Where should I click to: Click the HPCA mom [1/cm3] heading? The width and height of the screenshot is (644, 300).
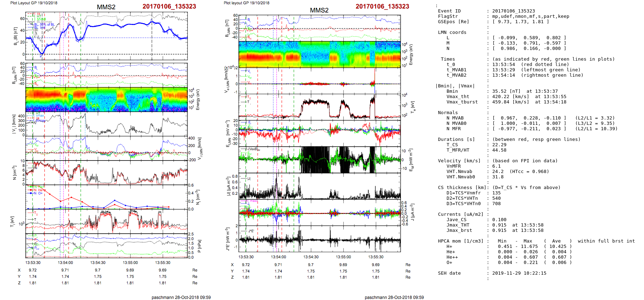461,241
